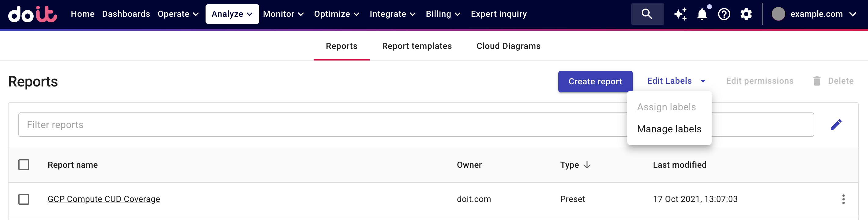Switch to the Report templates tab
The width and height of the screenshot is (868, 220).
tap(417, 46)
